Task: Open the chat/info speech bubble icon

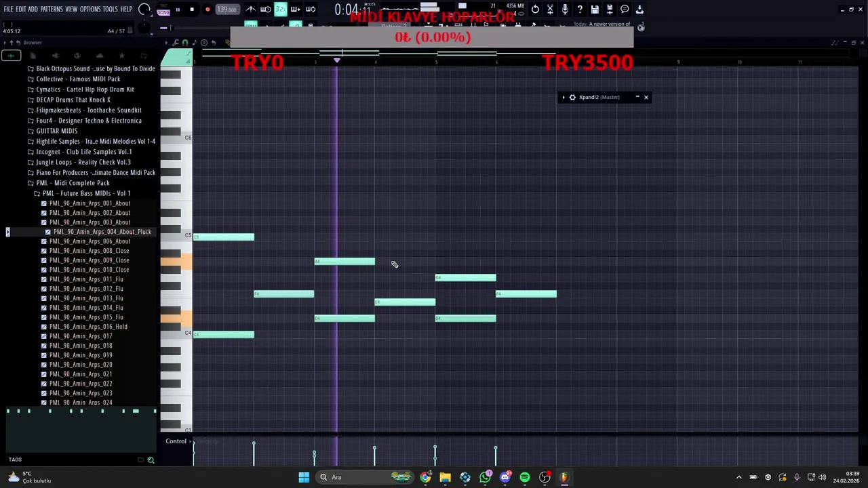Action: pyautogui.click(x=625, y=9)
